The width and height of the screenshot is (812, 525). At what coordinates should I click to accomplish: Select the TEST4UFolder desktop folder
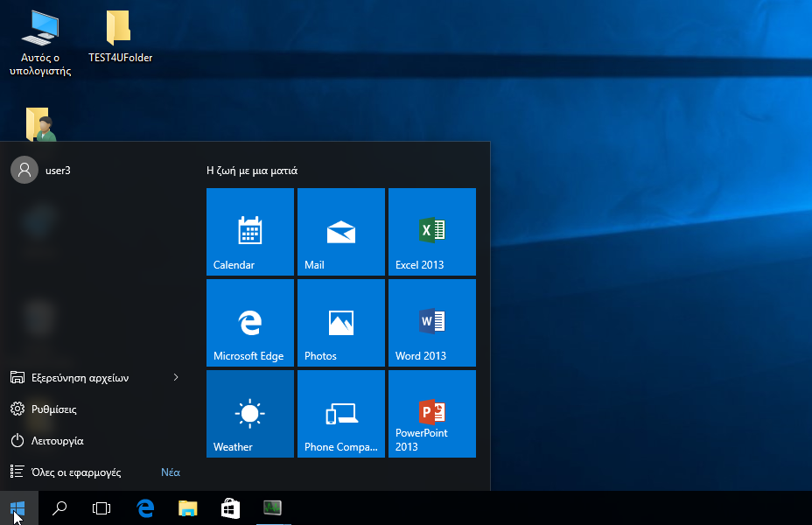(120, 36)
